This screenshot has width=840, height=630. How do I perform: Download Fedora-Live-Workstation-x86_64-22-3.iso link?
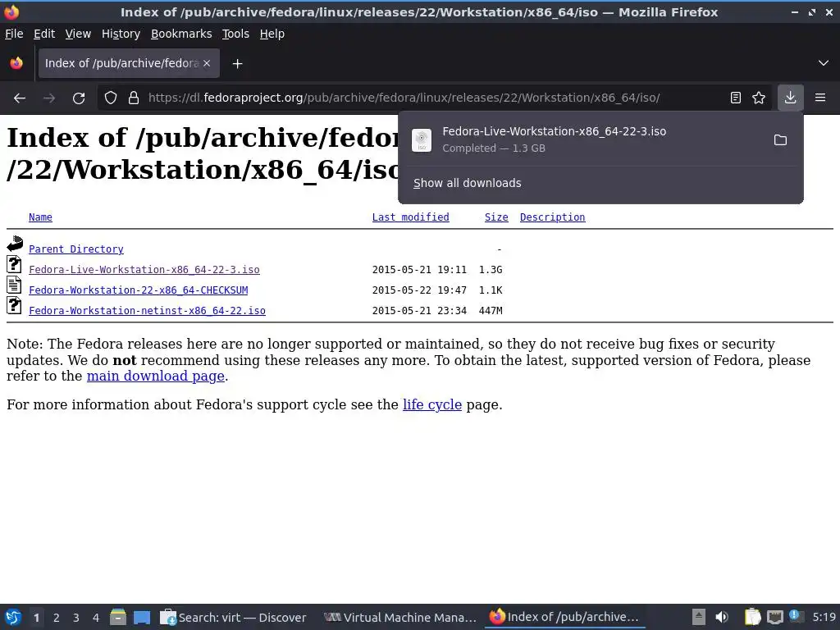click(144, 269)
